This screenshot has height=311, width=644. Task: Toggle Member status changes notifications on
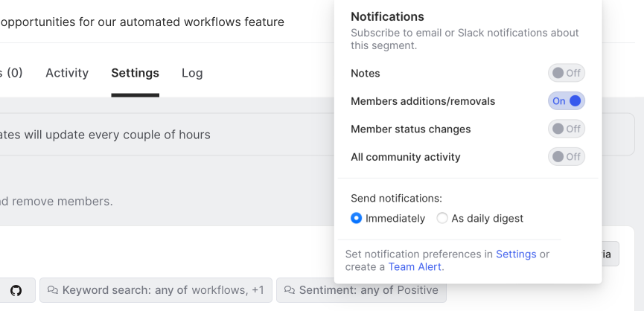[567, 129]
